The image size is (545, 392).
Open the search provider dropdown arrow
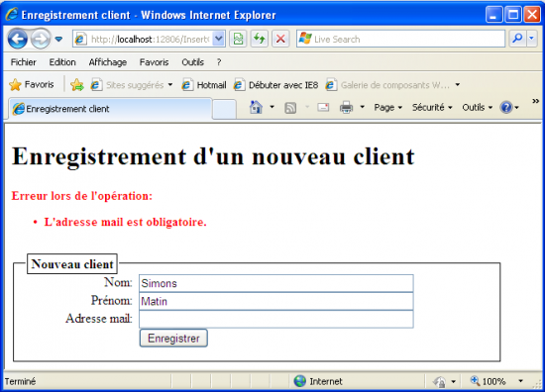[531, 39]
